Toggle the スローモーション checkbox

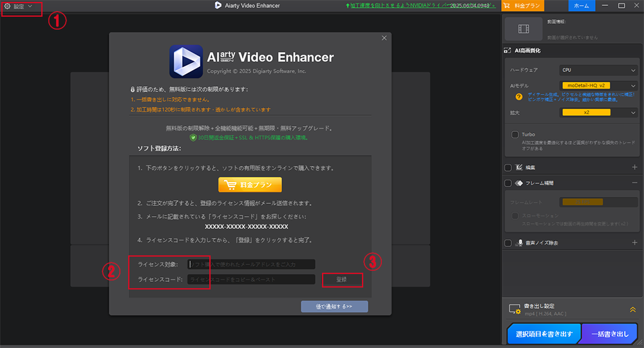click(x=515, y=215)
